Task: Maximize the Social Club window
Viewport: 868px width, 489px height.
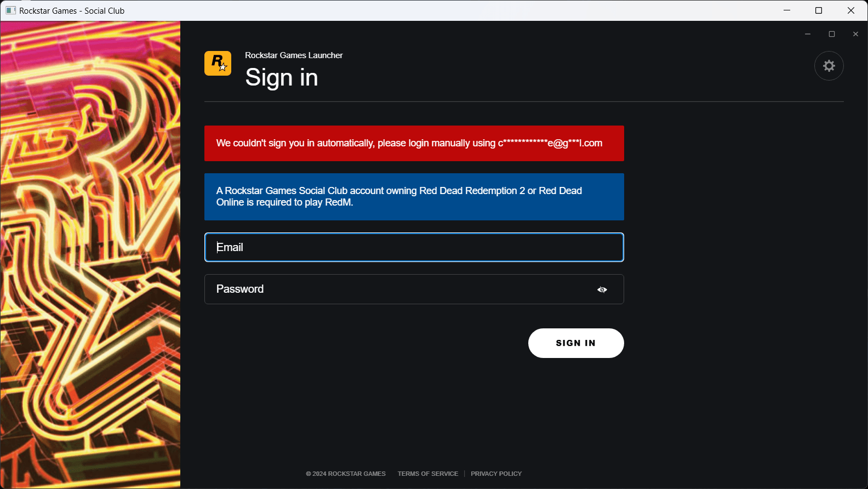Action: point(819,10)
